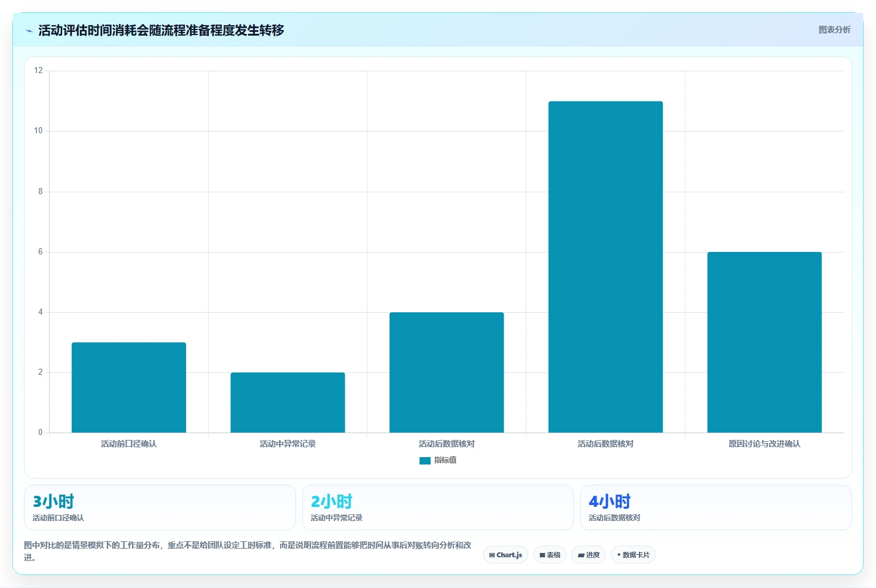This screenshot has height=588, width=876.
Task: Click the 2小时 value in the middle card
Action: click(332, 501)
